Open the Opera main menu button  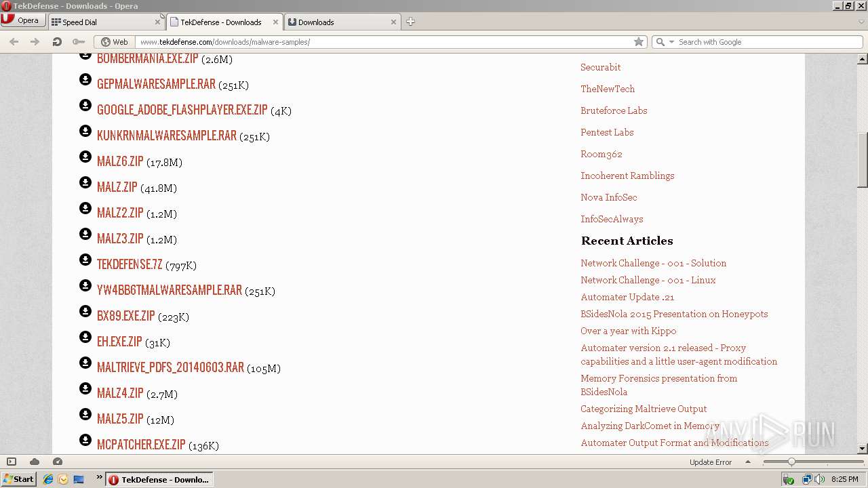tap(23, 20)
